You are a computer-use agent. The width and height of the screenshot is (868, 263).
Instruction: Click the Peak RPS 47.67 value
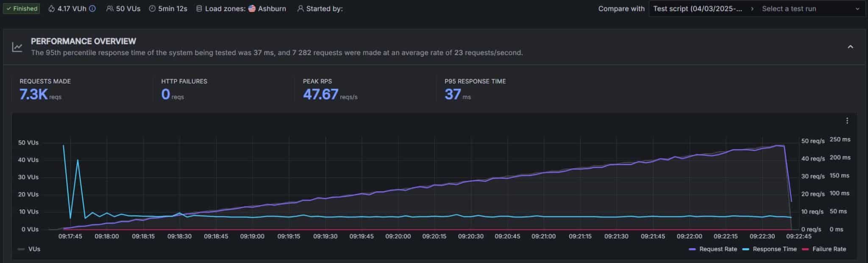tap(320, 94)
